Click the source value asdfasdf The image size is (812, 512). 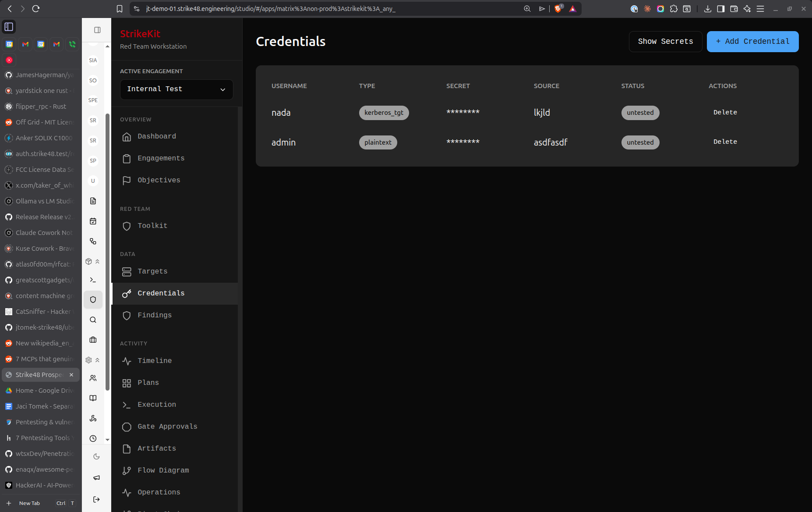coord(551,142)
